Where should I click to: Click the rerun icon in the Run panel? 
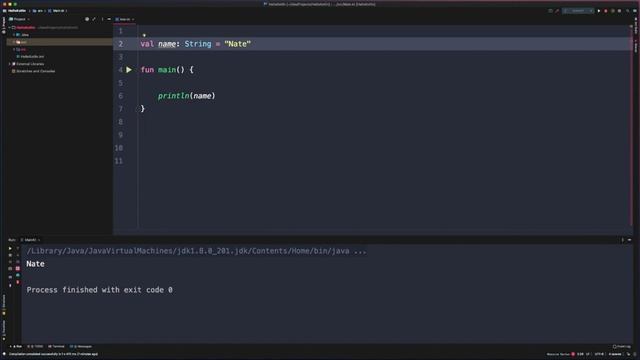[10, 248]
